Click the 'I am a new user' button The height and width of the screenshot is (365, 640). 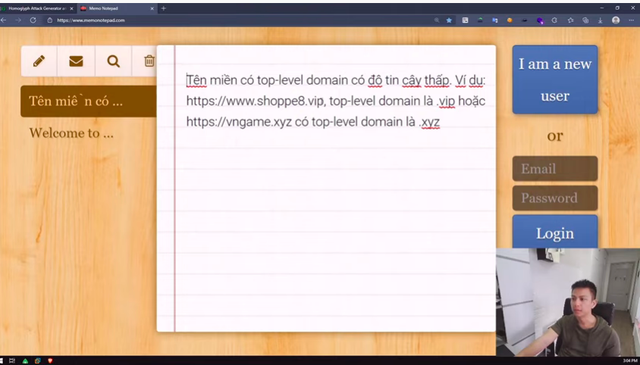point(555,79)
